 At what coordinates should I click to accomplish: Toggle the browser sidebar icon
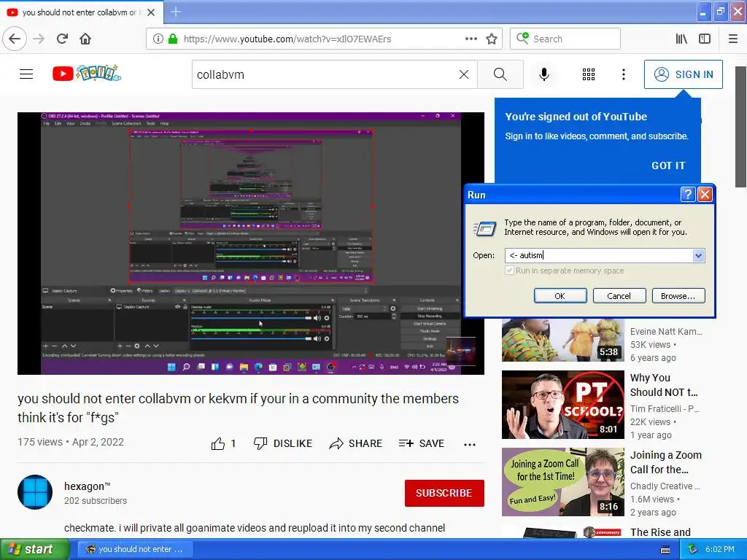click(705, 39)
